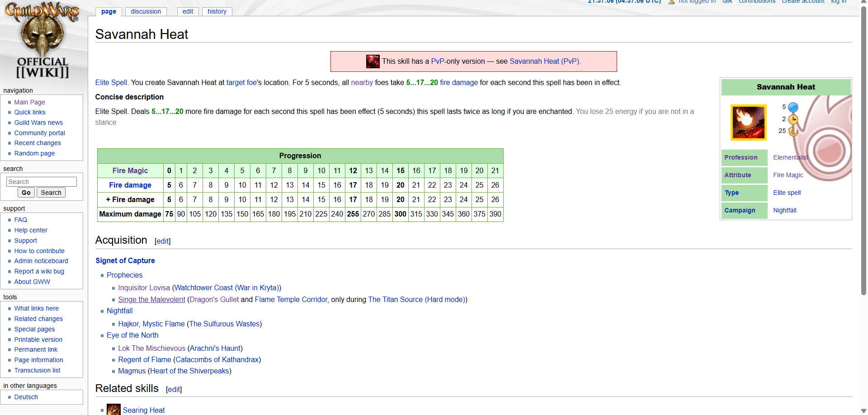The height and width of the screenshot is (415, 868).
Task: Click the Elite Spell link in the description
Action: pos(111,83)
